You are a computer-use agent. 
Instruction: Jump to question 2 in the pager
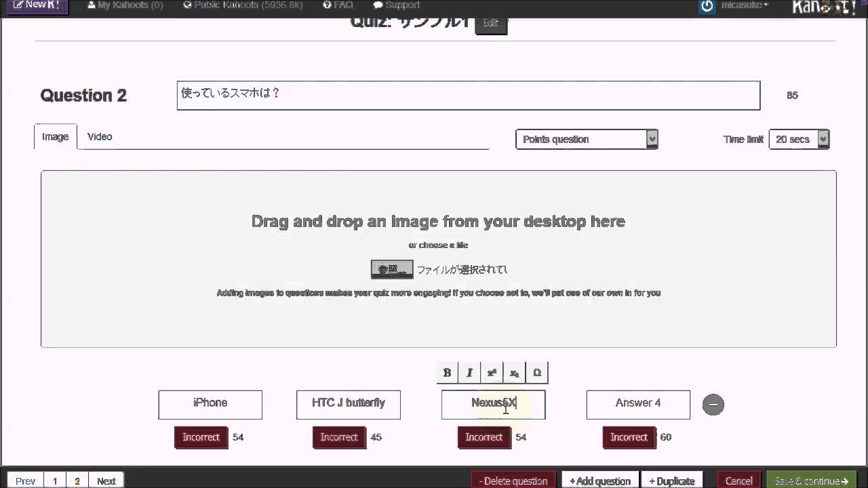pos(77,481)
